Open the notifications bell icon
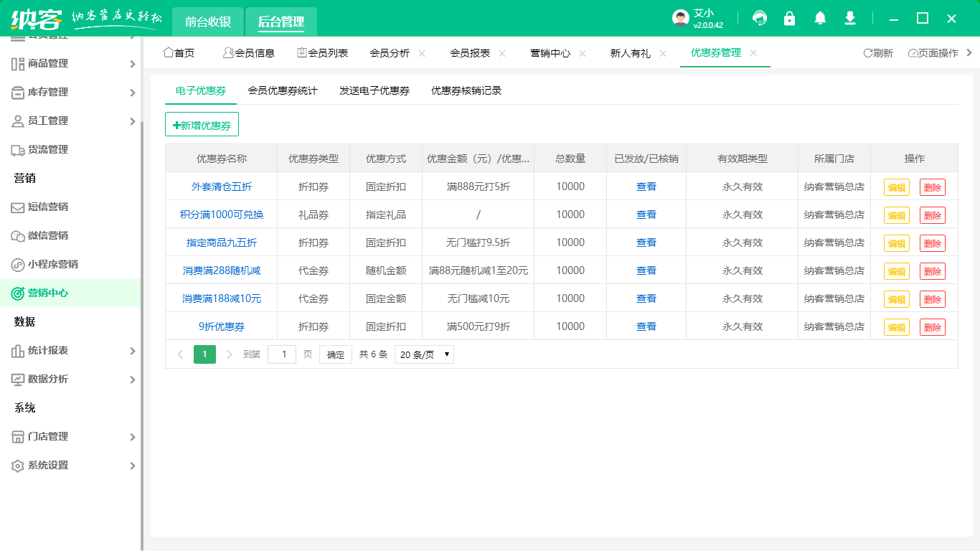 point(820,19)
